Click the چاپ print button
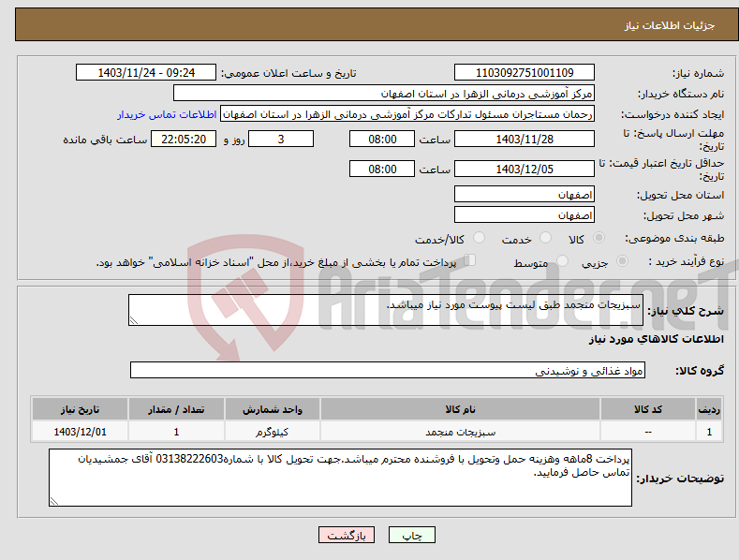The width and height of the screenshot is (739, 560). click(412, 535)
